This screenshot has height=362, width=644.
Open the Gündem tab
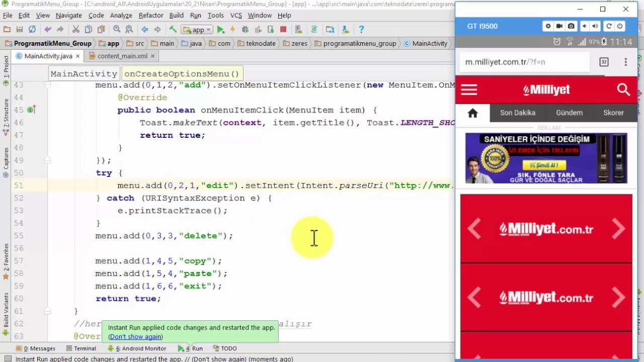click(569, 113)
